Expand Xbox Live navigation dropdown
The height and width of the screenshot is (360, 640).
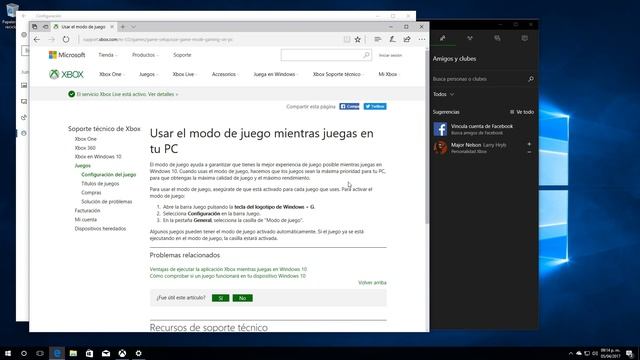point(184,74)
